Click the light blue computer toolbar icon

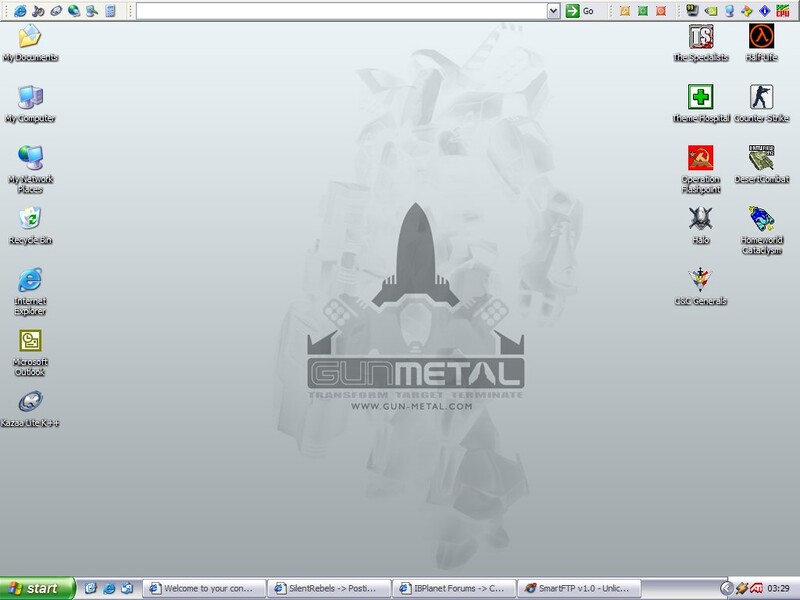pos(729,11)
